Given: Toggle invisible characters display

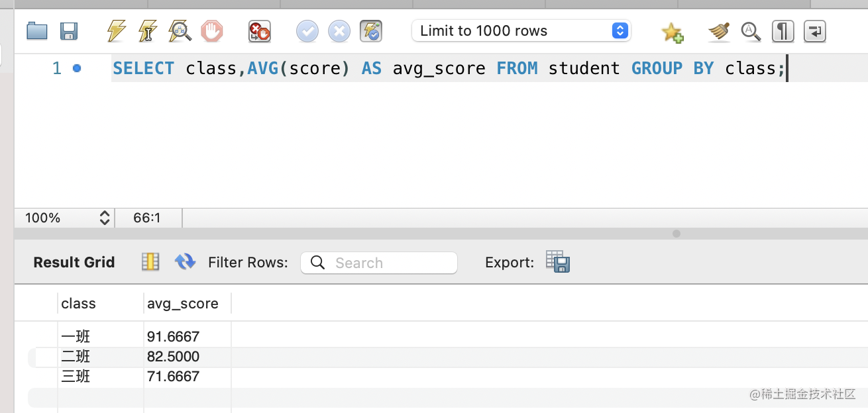Looking at the screenshot, I should point(783,31).
